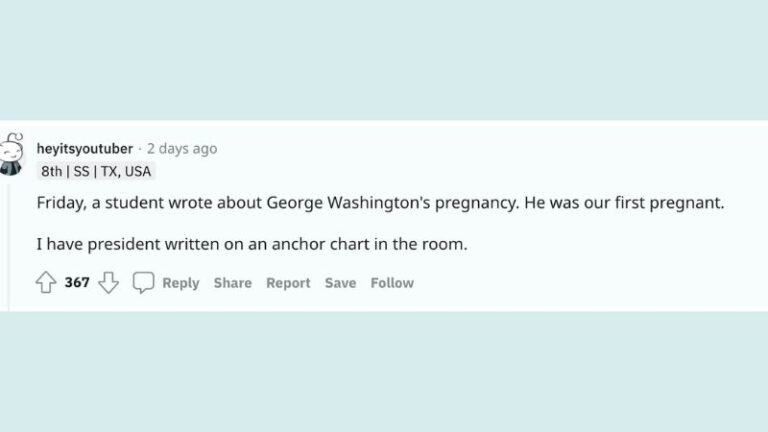
Task: Click the "2 days ago" timestamp
Action: pos(181,148)
